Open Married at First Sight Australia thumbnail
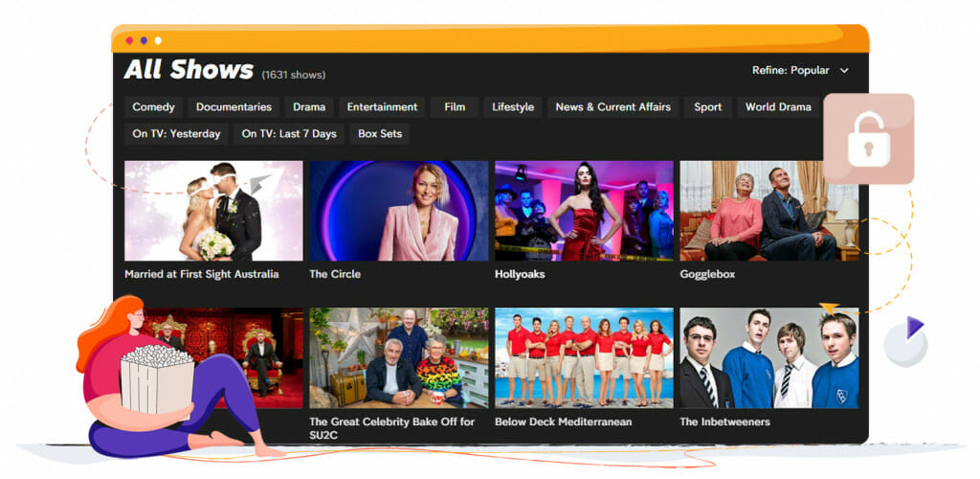Image resolution: width=980 pixels, height=479 pixels. [x=213, y=211]
